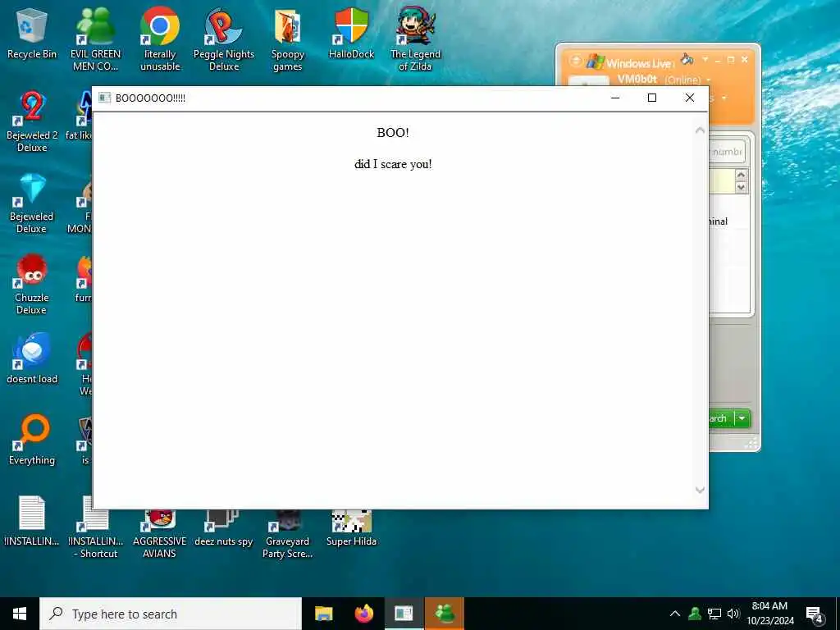The height and width of the screenshot is (630, 840).
Task: Launch Bejeweled 2 Deluxe
Action: (32, 121)
